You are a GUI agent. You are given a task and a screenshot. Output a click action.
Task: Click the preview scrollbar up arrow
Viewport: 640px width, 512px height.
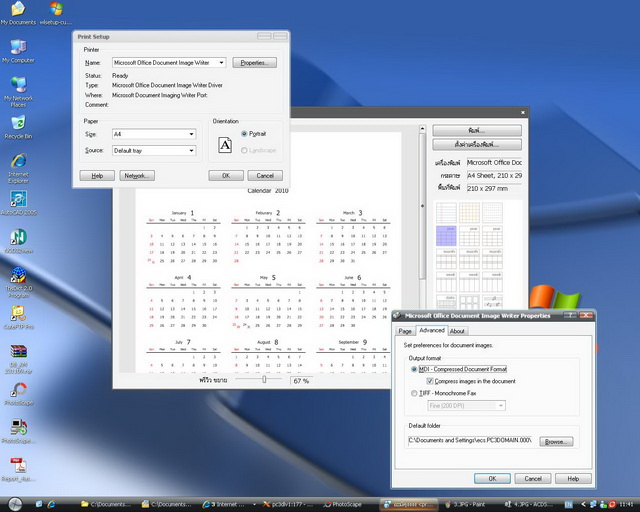click(422, 129)
